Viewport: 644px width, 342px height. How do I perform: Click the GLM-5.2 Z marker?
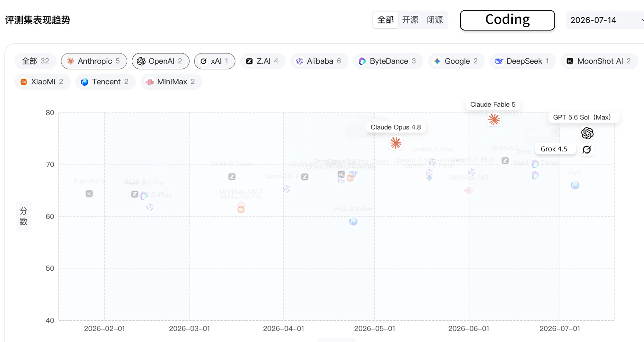click(505, 161)
